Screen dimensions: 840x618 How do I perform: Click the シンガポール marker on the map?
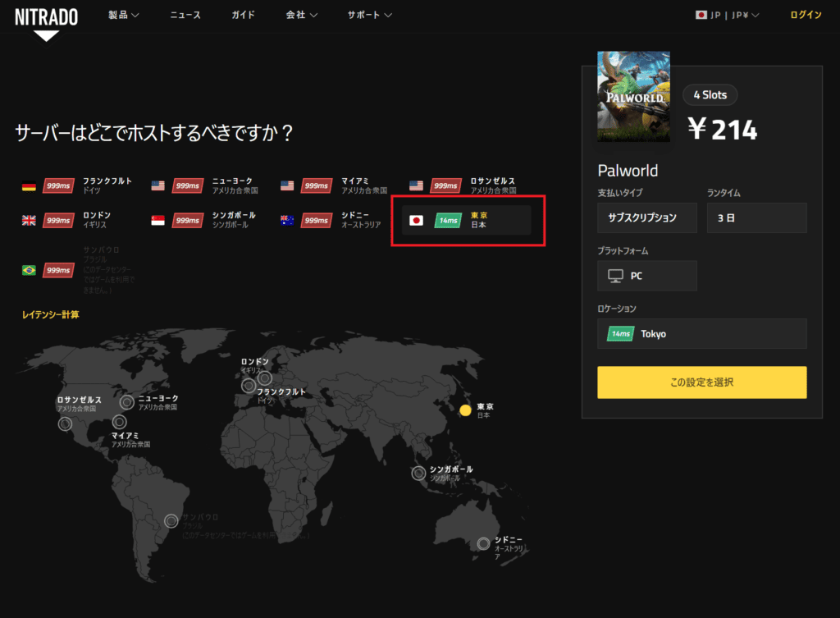tap(418, 474)
